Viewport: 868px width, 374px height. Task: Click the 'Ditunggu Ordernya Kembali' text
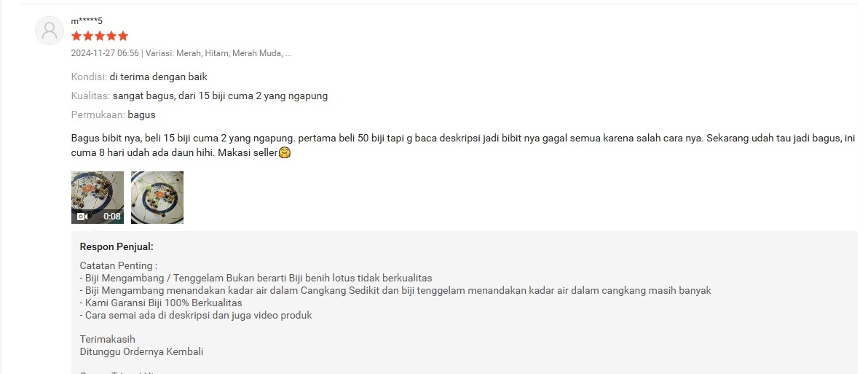141,351
